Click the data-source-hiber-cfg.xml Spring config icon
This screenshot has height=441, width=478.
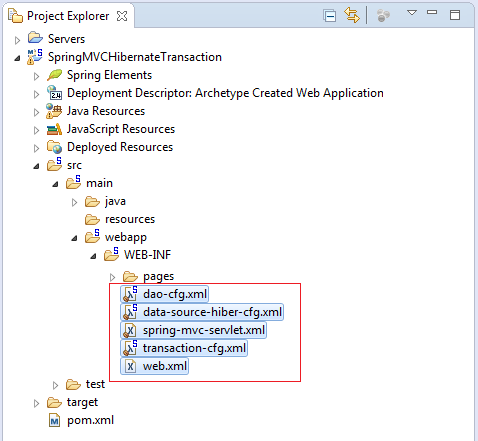pos(130,312)
